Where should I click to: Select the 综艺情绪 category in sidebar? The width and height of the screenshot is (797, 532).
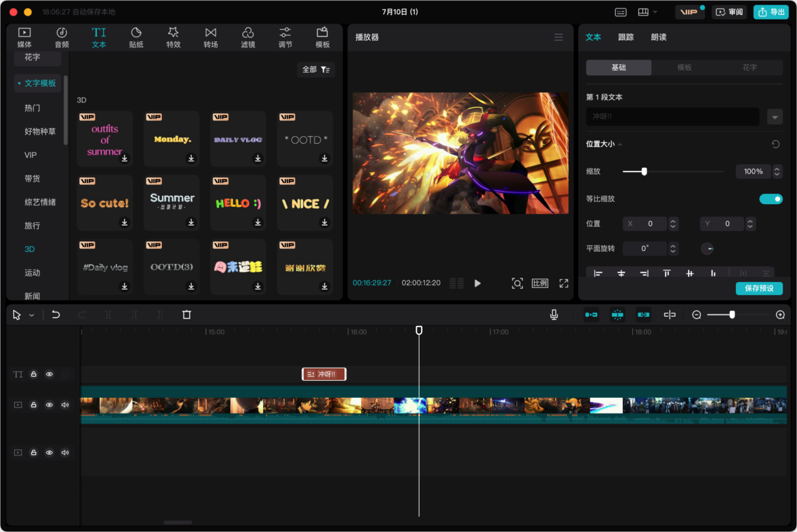point(40,202)
